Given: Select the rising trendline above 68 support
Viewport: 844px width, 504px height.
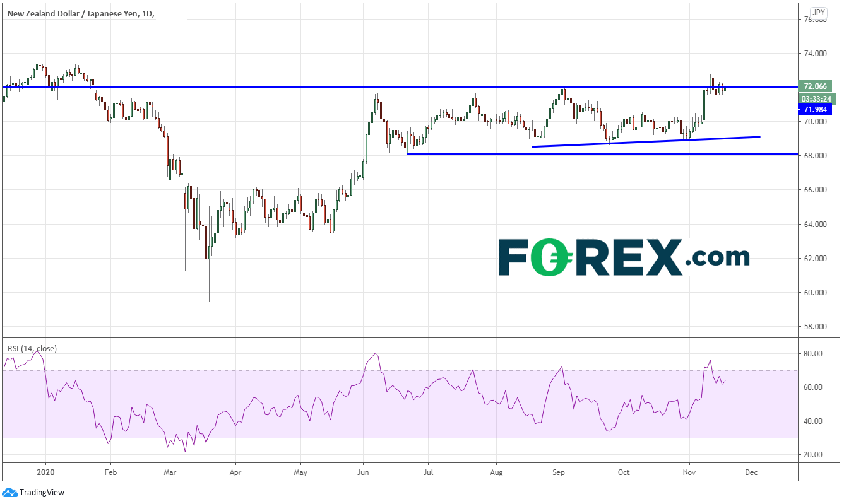Looking at the screenshot, I should tap(646, 142).
